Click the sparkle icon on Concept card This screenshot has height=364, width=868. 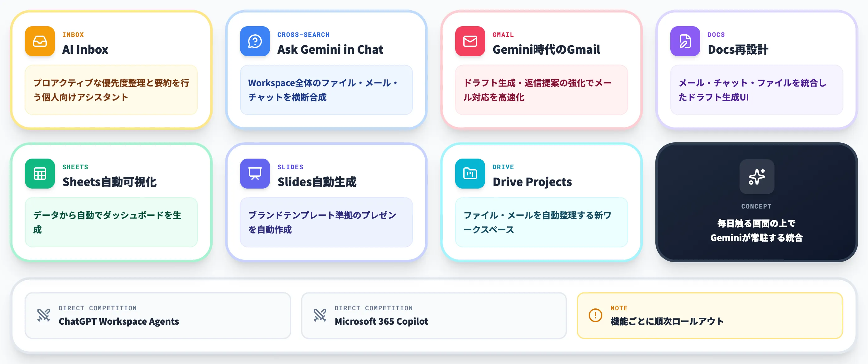point(756,176)
